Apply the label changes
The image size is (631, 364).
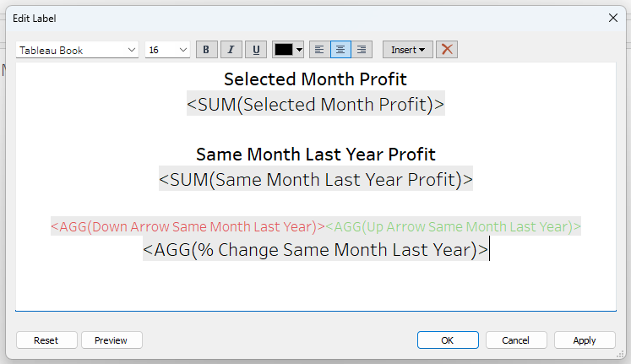pos(585,340)
